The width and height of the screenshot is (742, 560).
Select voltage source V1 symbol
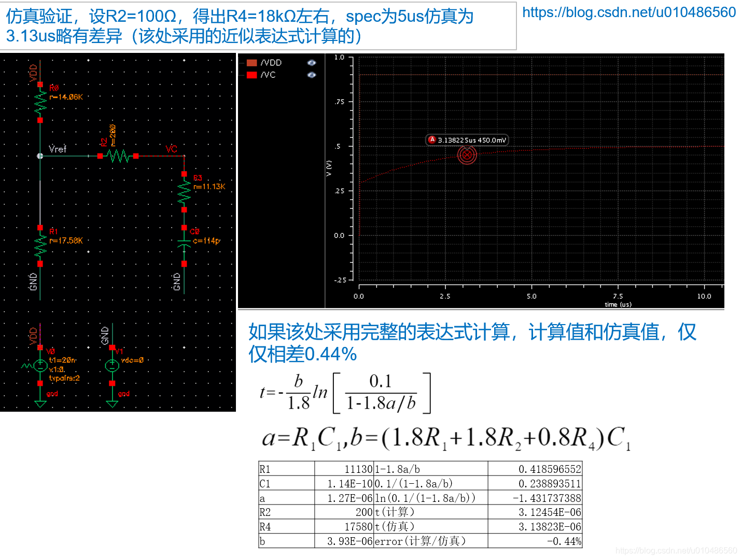112,366
